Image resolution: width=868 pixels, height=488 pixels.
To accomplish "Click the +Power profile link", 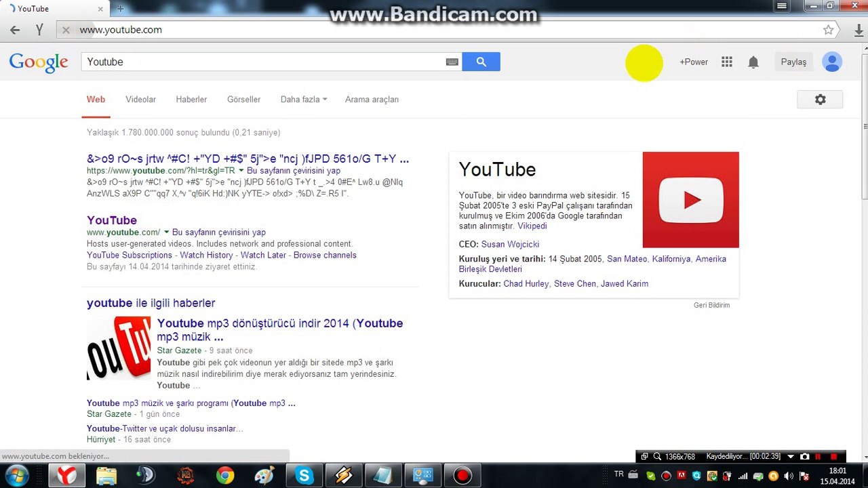I will [x=694, y=62].
